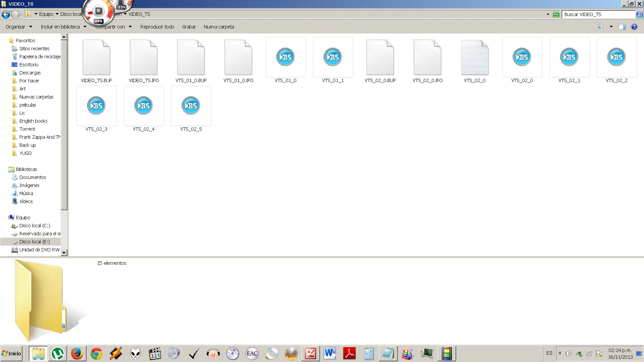This screenshot has height=362, width=644.
Task: Click the VTS_02_5 video file
Action: tap(191, 106)
